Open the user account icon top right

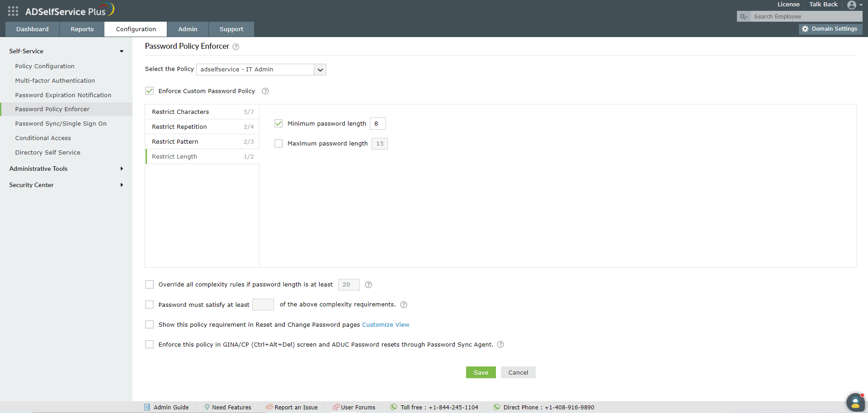tap(853, 5)
